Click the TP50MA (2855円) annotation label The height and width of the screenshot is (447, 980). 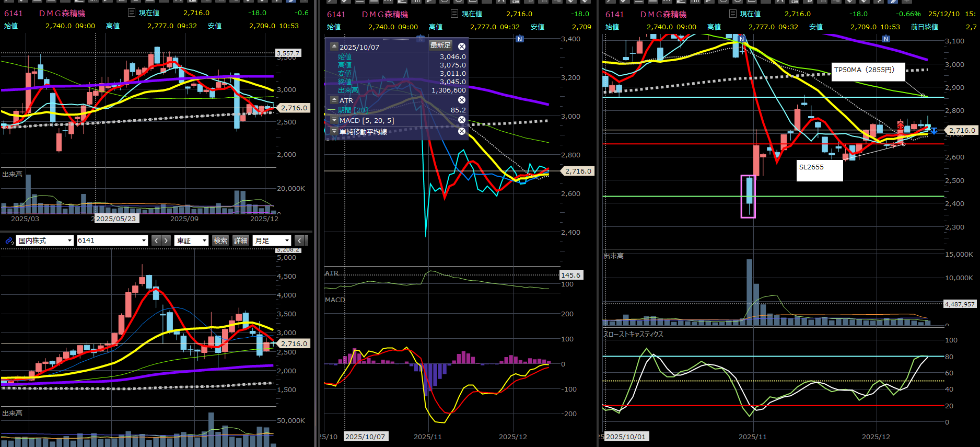click(868, 71)
